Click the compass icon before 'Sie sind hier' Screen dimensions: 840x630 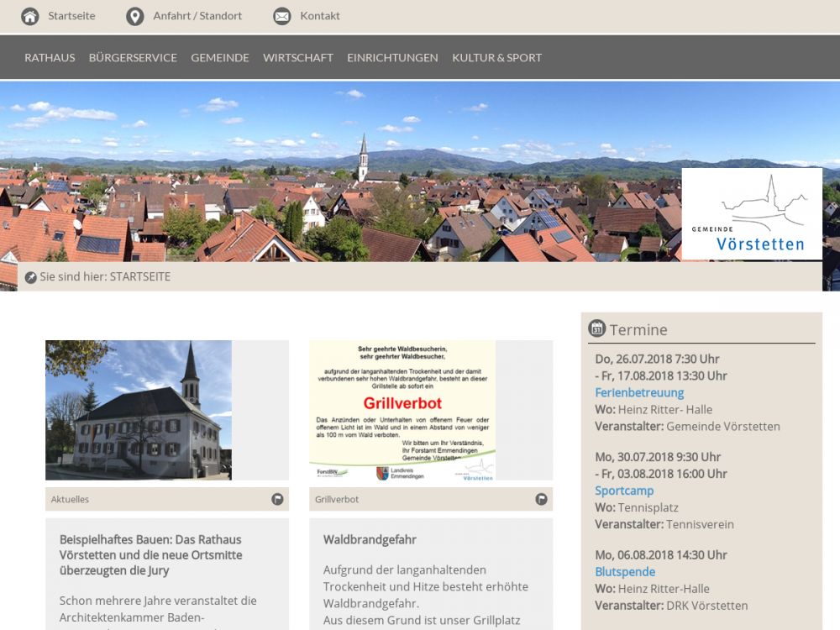coord(31,277)
